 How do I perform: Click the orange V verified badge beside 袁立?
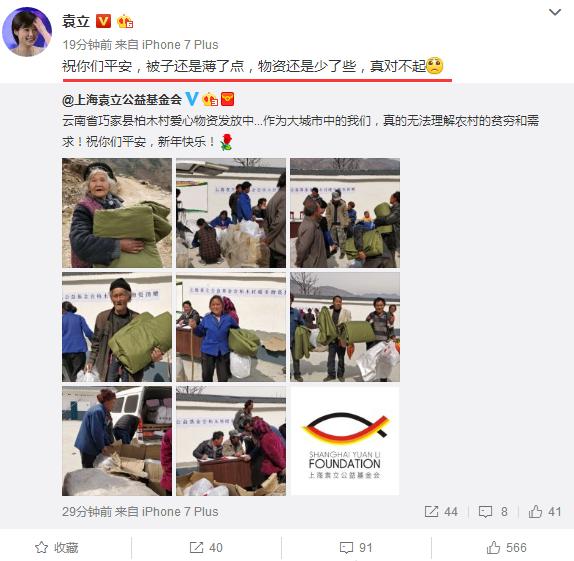(x=103, y=21)
